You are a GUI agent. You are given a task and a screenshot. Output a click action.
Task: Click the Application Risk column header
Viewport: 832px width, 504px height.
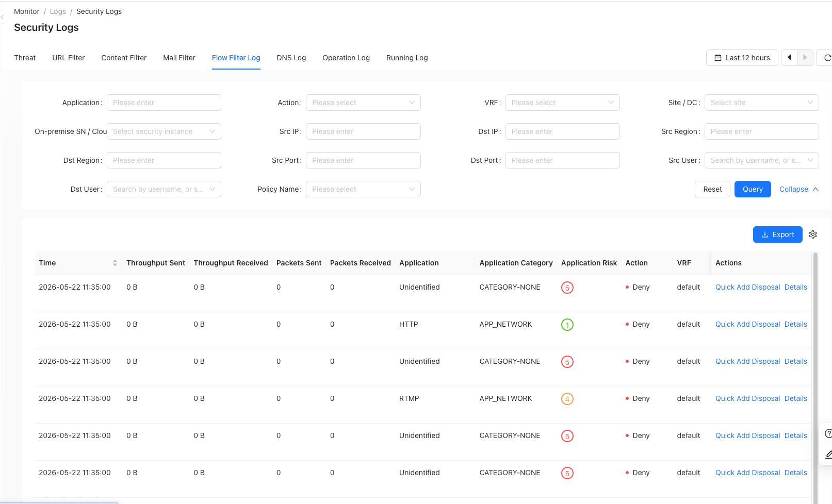(589, 263)
